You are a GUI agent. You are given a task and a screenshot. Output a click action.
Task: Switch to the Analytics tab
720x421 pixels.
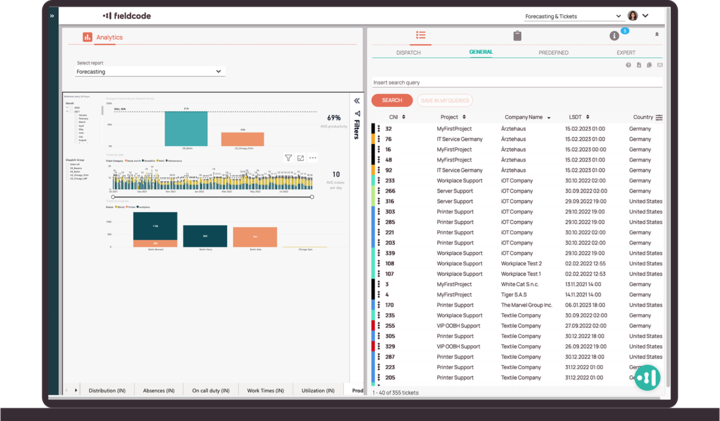tap(109, 37)
